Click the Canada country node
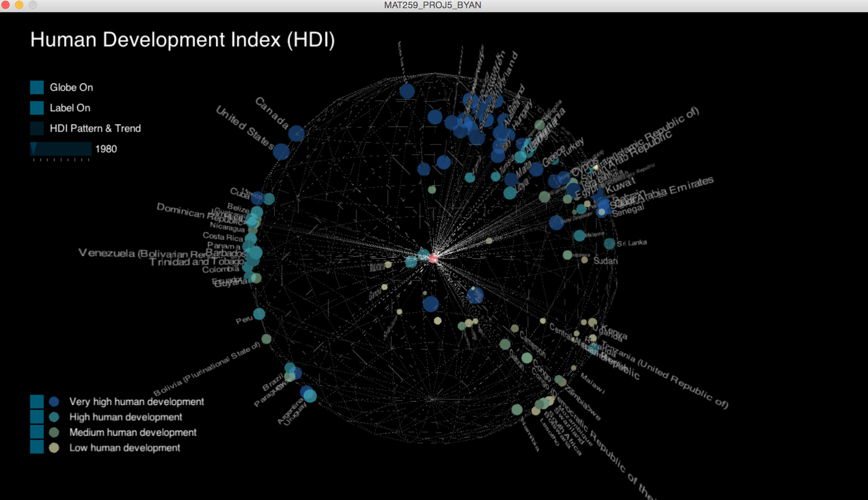 click(x=296, y=133)
